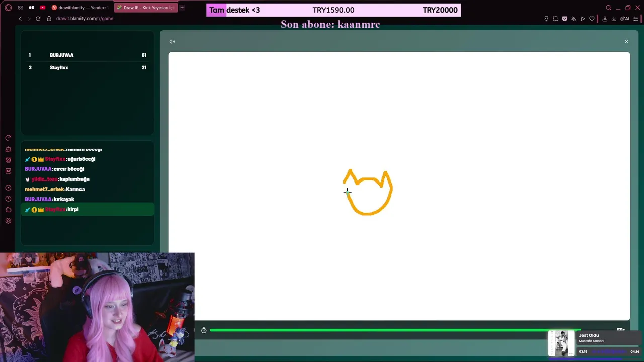Viewport: 644px width, 362px height.
Task: Open a new browser tab
Action: click(x=182, y=8)
